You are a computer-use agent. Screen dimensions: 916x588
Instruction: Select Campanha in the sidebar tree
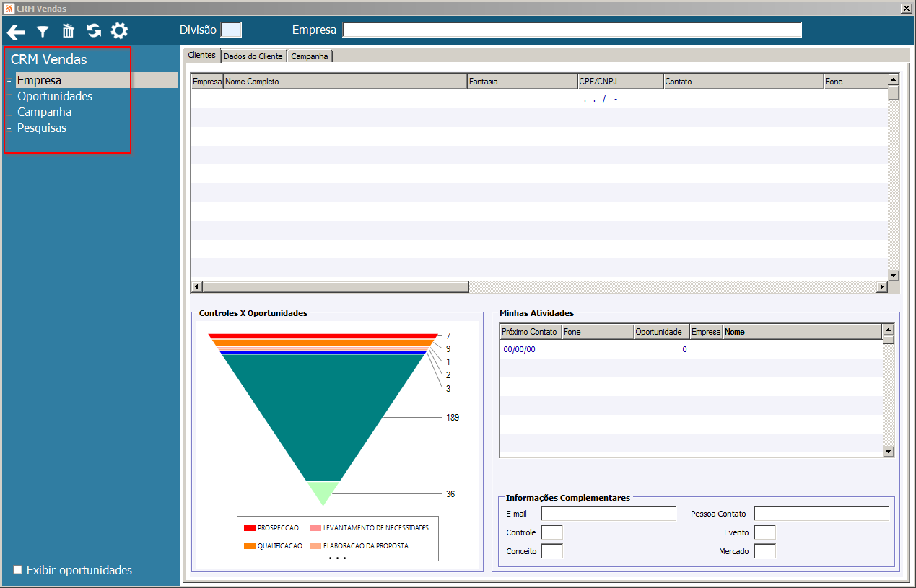pos(44,113)
